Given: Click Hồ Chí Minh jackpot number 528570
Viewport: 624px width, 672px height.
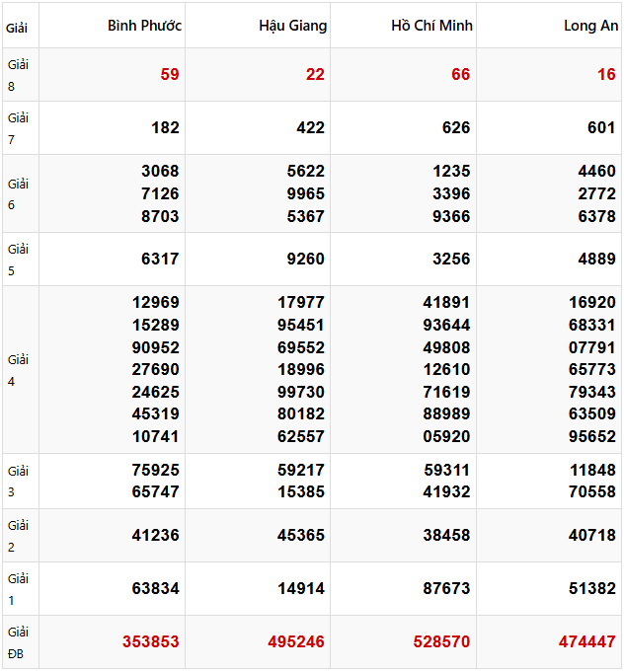Looking at the screenshot, I should 441,641.
